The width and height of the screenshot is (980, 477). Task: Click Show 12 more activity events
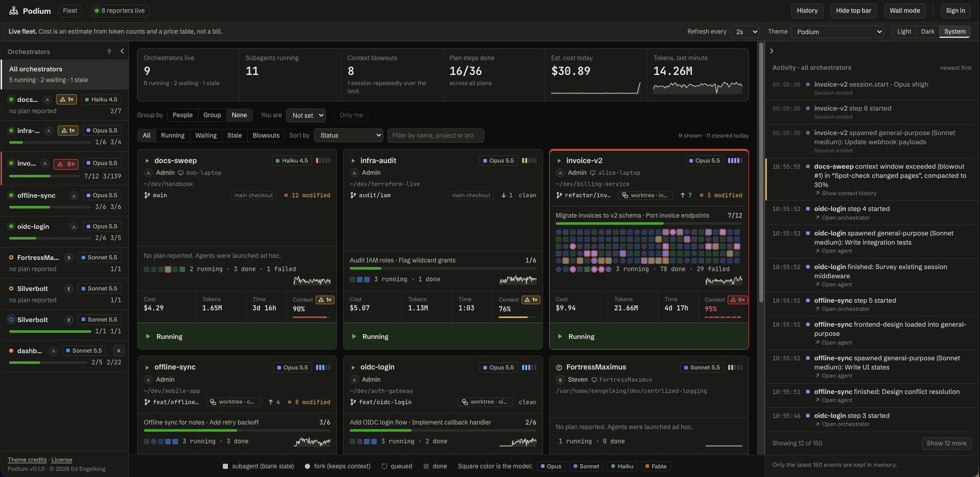click(x=946, y=443)
